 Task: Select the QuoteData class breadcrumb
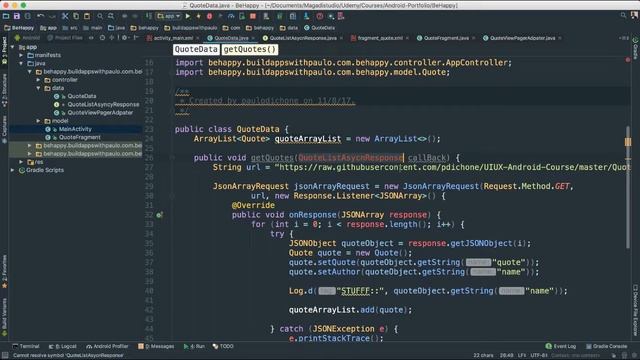point(320,28)
